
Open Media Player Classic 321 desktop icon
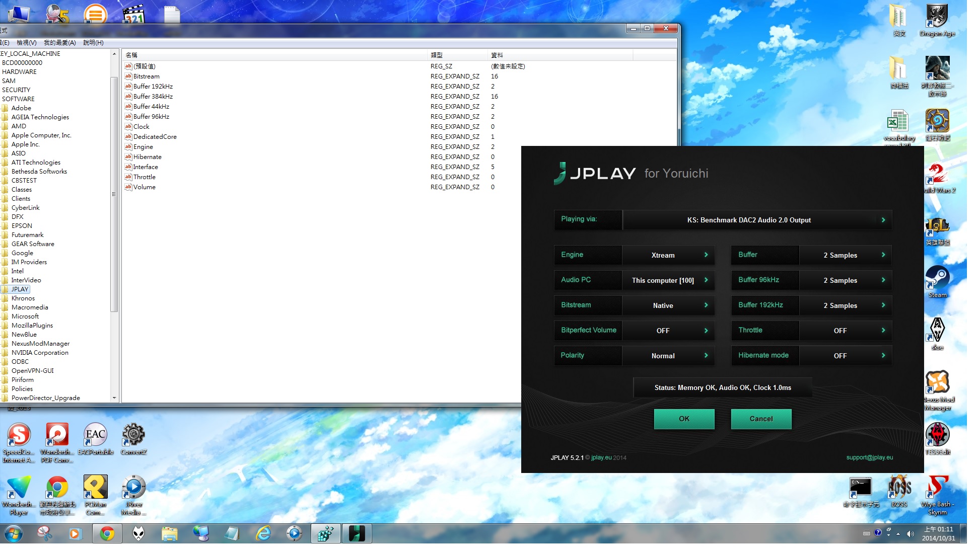(134, 14)
